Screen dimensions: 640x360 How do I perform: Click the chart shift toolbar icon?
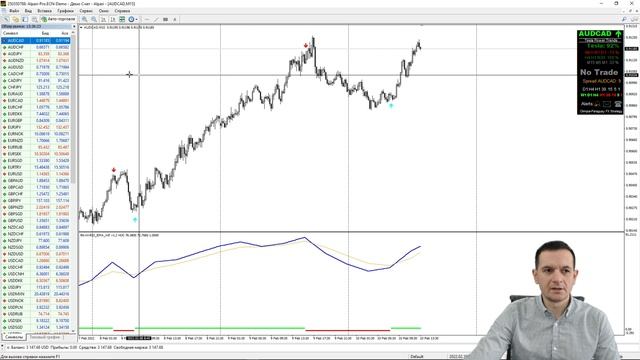[113, 19]
